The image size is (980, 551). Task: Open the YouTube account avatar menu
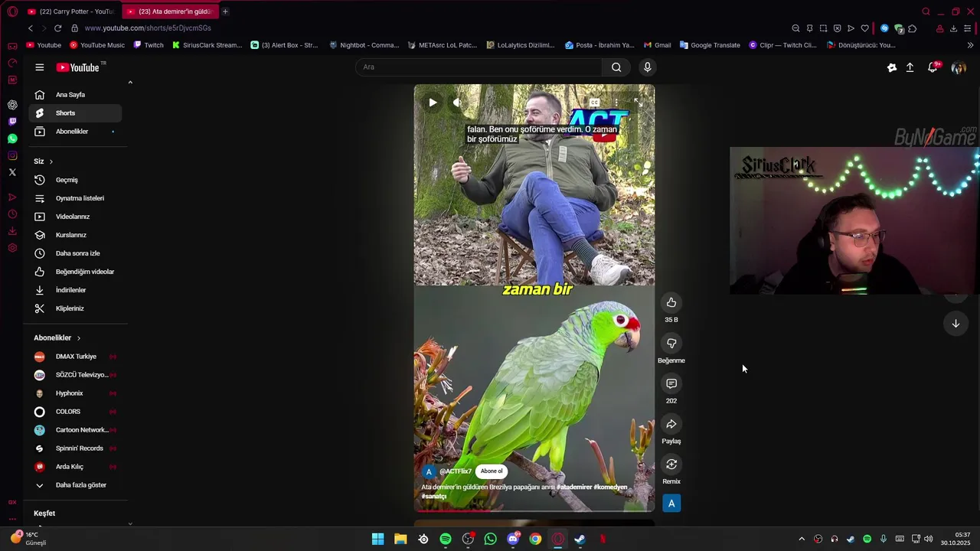(x=959, y=67)
